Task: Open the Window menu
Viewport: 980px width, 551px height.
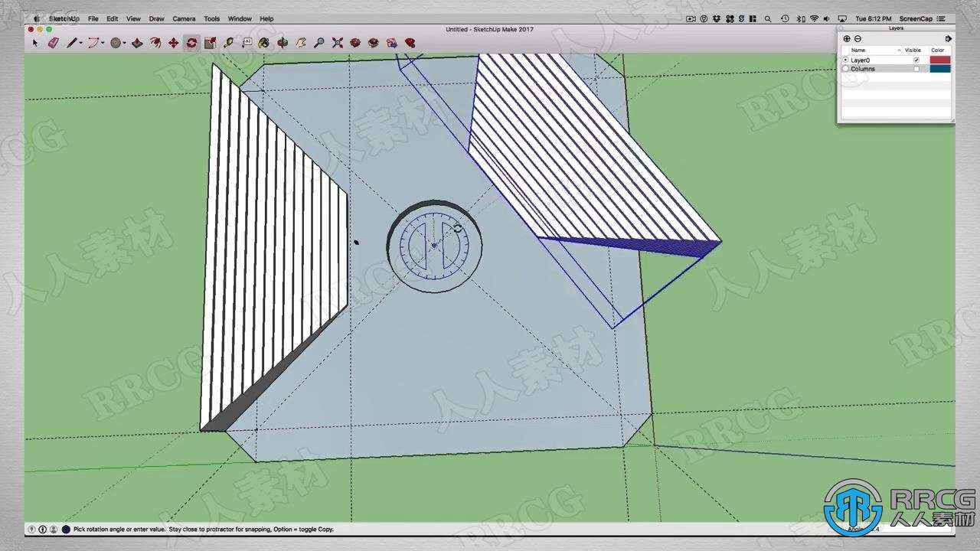Action: [x=240, y=18]
